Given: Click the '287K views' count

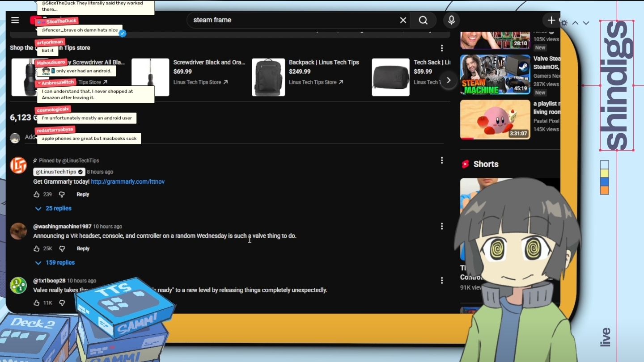Looking at the screenshot, I should click(x=546, y=84).
